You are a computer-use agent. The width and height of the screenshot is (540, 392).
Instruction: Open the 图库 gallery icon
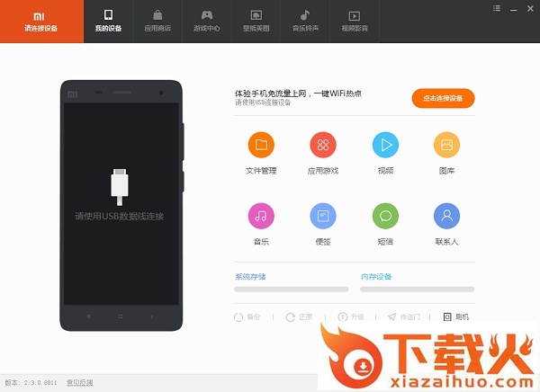(446, 145)
